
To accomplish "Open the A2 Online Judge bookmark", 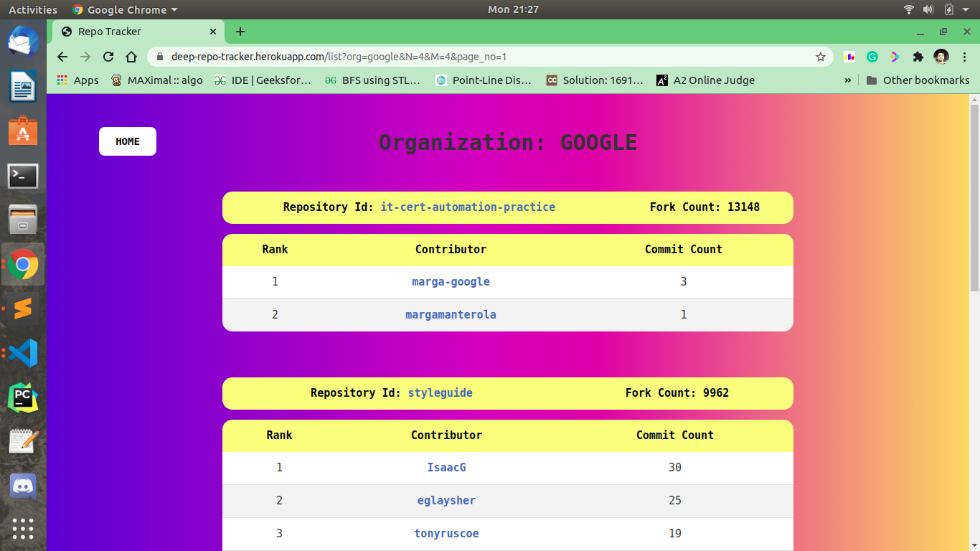I will (x=706, y=80).
